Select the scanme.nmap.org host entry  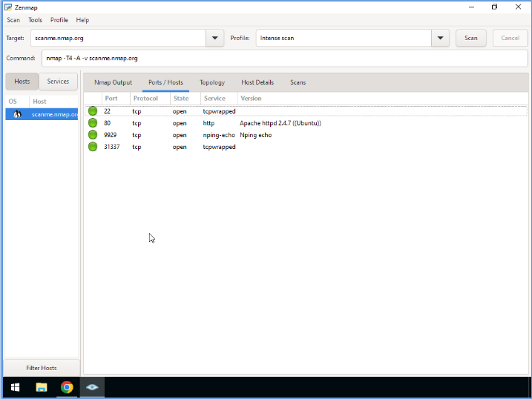42,114
